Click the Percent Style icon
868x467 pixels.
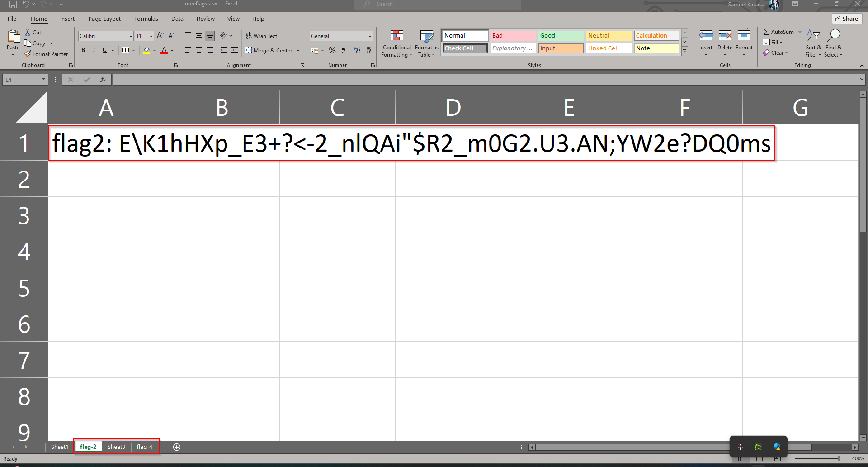(x=332, y=50)
